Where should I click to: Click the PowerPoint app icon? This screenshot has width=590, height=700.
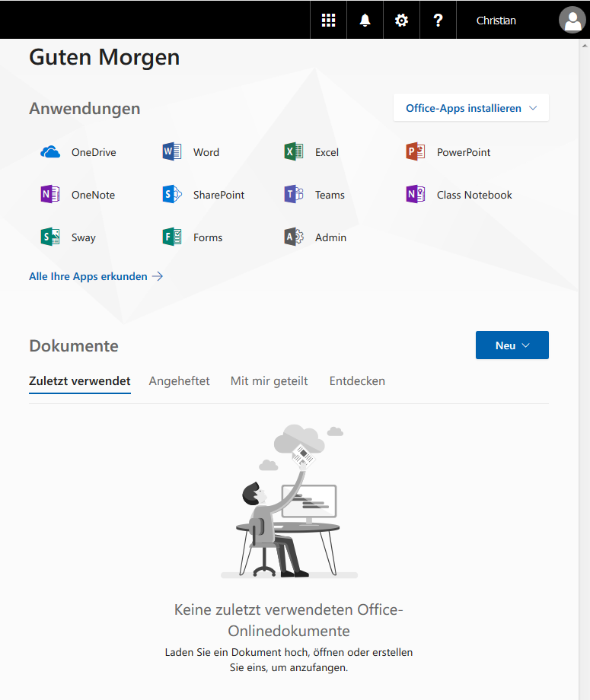[416, 151]
